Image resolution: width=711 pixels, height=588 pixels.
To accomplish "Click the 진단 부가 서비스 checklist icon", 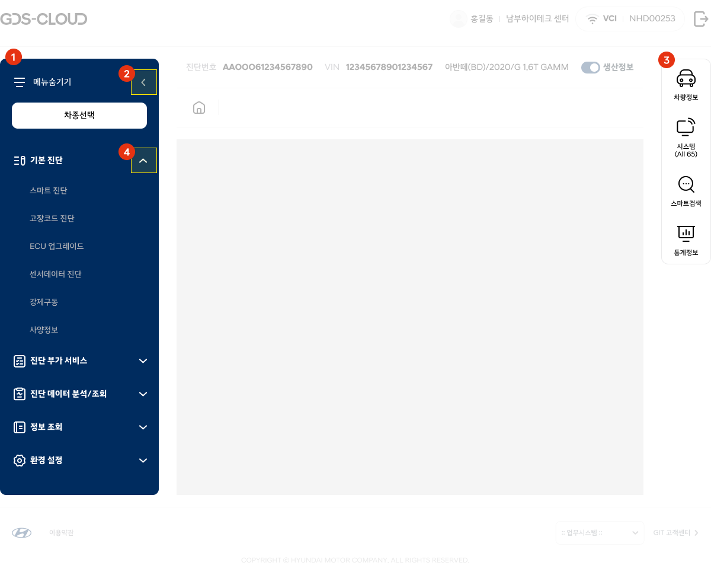I will click(20, 361).
